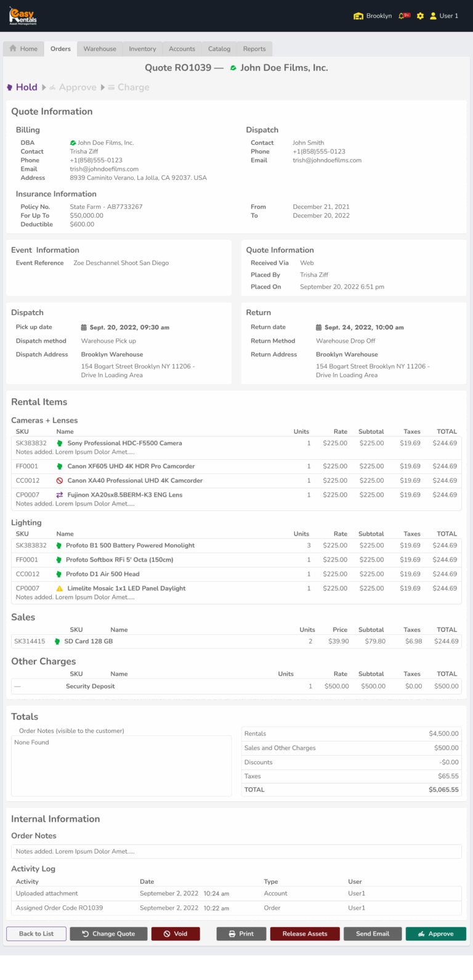473x980 pixels.
Task: Click the customer-visible notes box showing None Found
Action: pos(121,767)
